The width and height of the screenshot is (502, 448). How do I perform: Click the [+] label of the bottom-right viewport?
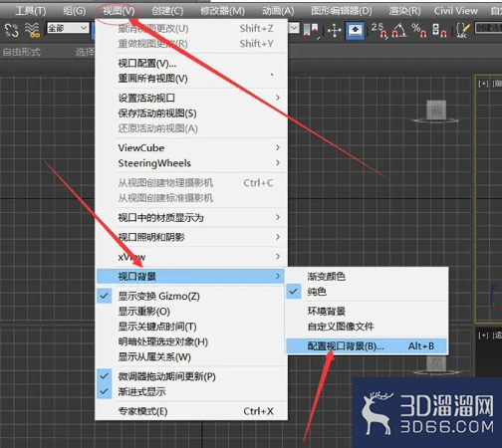click(483, 336)
